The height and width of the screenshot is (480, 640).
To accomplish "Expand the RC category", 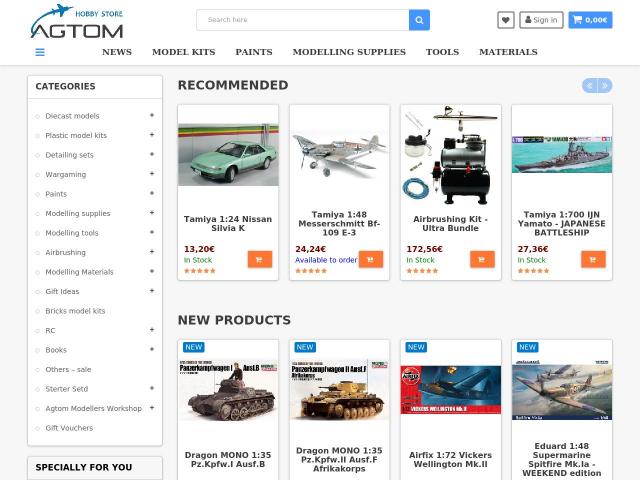I will 152,330.
